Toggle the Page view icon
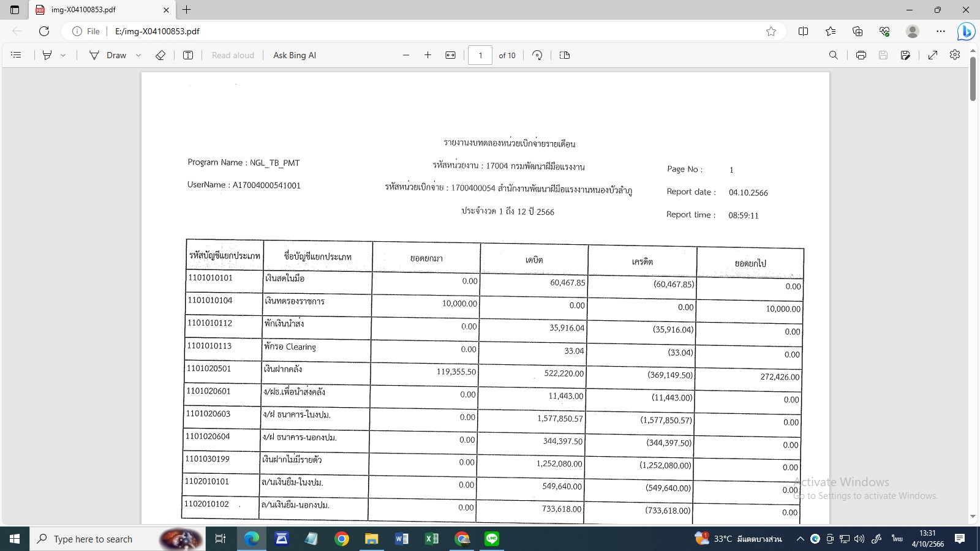Viewport: 980px width, 551px height. tap(565, 55)
